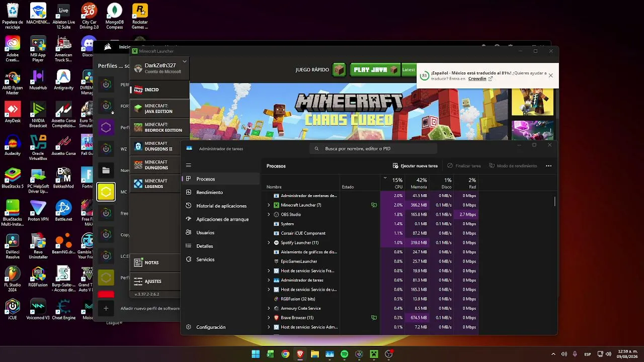Open Brave browser from the taskbar

(300, 354)
